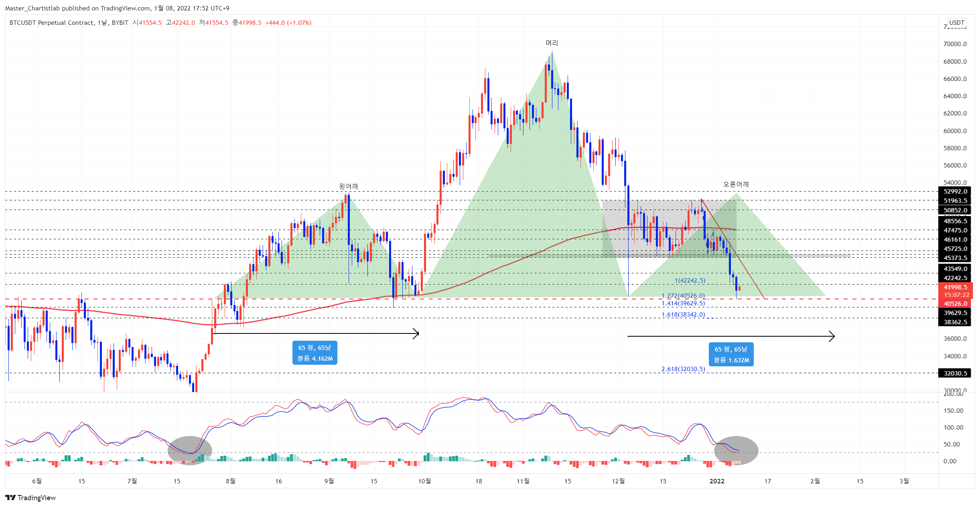Click the +444.0 (+1.07%) change value

(288, 23)
